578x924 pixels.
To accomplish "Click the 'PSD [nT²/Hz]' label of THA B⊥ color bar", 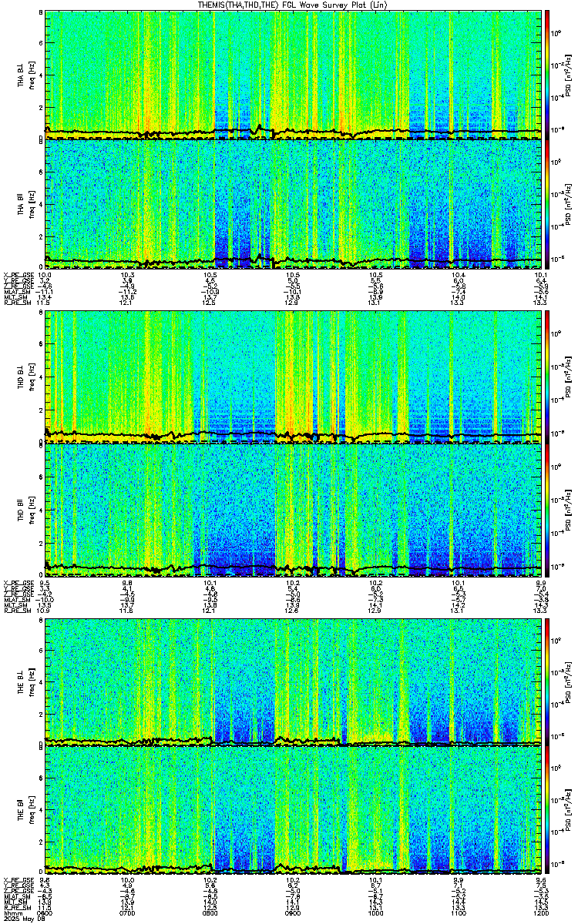I will point(569,75).
